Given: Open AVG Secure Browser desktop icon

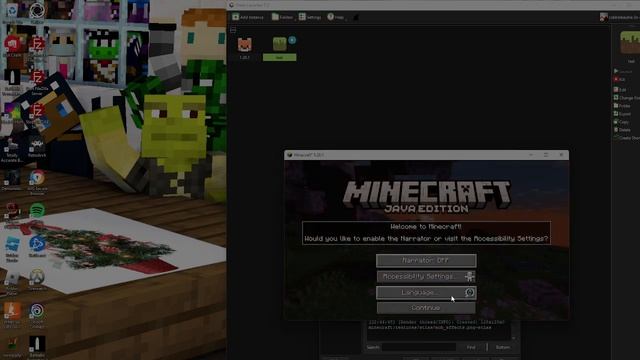Looking at the screenshot, I should pos(37,182).
